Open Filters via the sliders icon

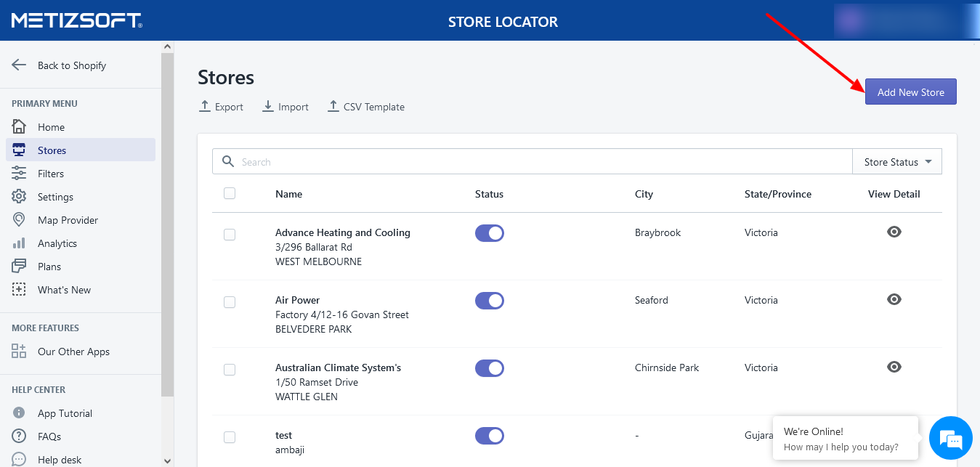[19, 174]
